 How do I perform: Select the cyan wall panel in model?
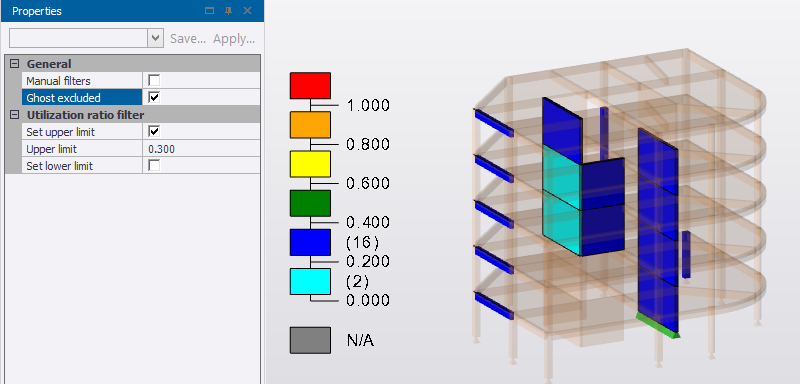click(561, 200)
